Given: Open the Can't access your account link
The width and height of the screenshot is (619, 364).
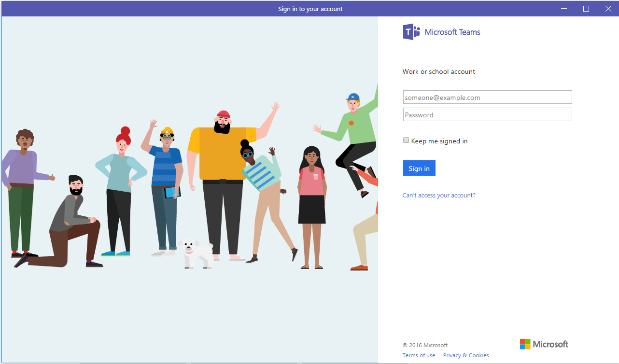Looking at the screenshot, I should point(439,196).
